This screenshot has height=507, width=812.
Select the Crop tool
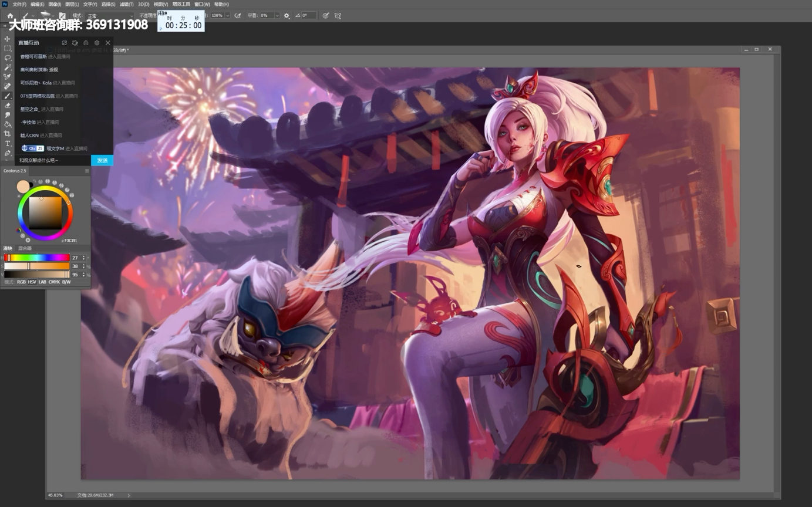(8, 134)
